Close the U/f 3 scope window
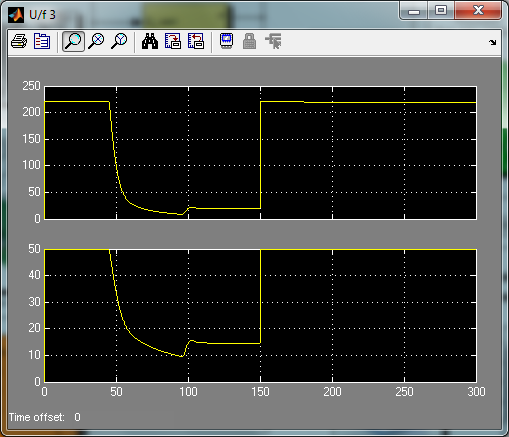The height and width of the screenshot is (437, 509). point(478,11)
